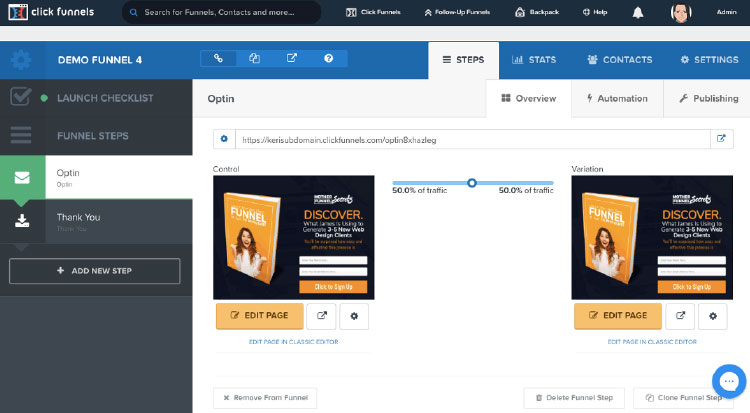
Task: Open Control page settings gear
Action: [354, 316]
